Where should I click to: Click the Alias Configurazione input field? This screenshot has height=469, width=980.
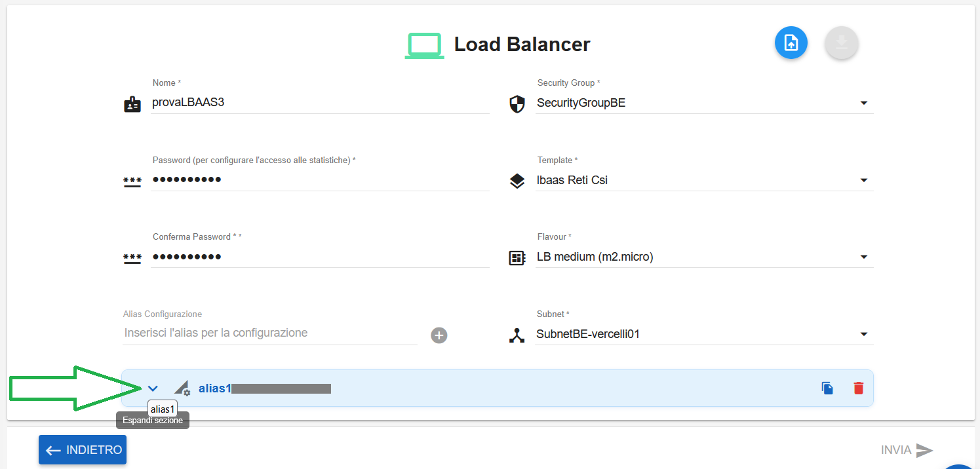tap(270, 333)
